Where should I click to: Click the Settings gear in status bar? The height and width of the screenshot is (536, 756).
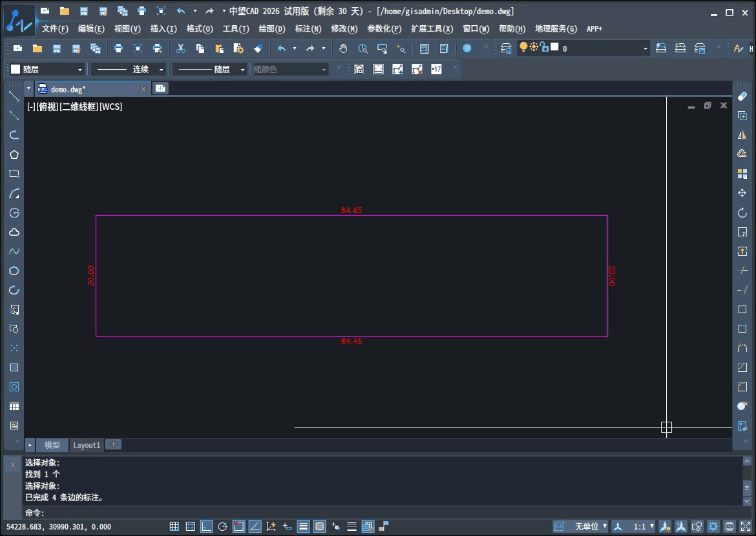713,526
